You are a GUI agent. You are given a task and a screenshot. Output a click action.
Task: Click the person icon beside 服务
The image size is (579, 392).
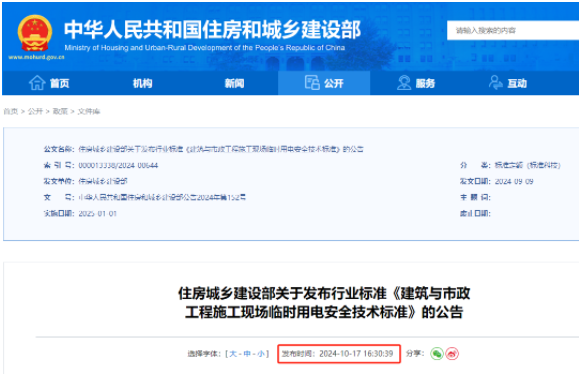(404, 83)
